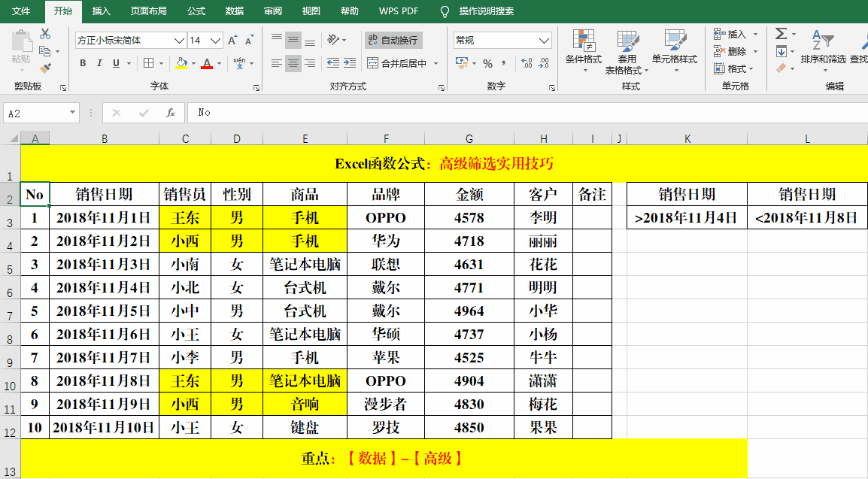The height and width of the screenshot is (479, 868).
Task: Click the 剪切 (Cut) scissors icon
Action: 46,34
